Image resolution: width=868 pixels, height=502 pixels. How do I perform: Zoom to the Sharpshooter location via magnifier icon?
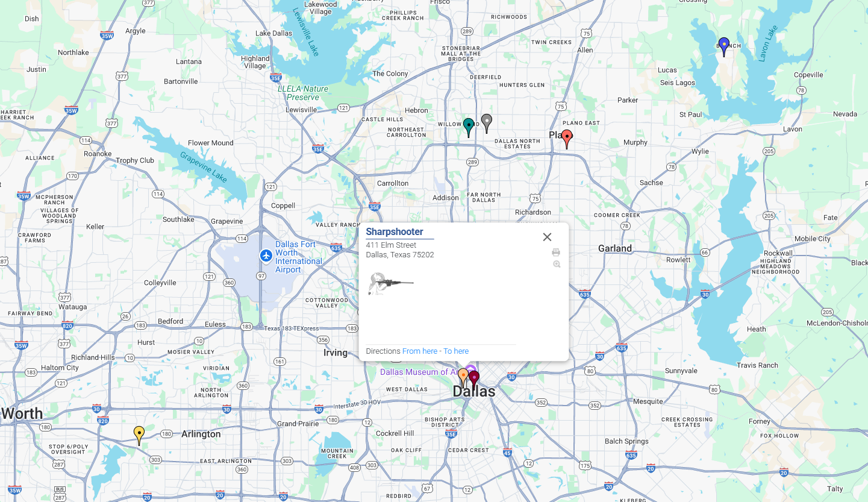point(557,264)
